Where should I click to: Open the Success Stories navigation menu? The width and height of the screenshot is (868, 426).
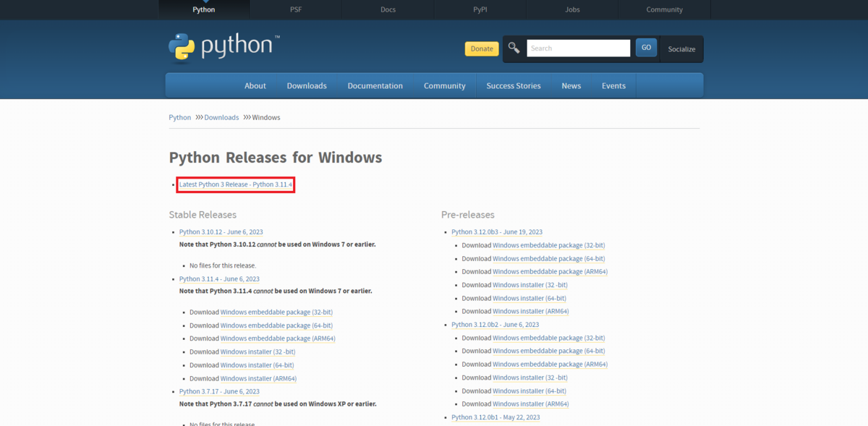point(514,85)
